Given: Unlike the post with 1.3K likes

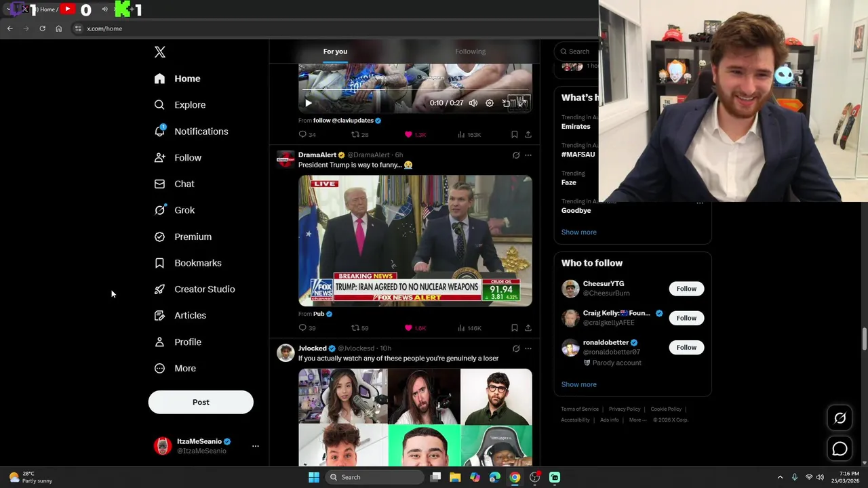Looking at the screenshot, I should [x=415, y=135].
